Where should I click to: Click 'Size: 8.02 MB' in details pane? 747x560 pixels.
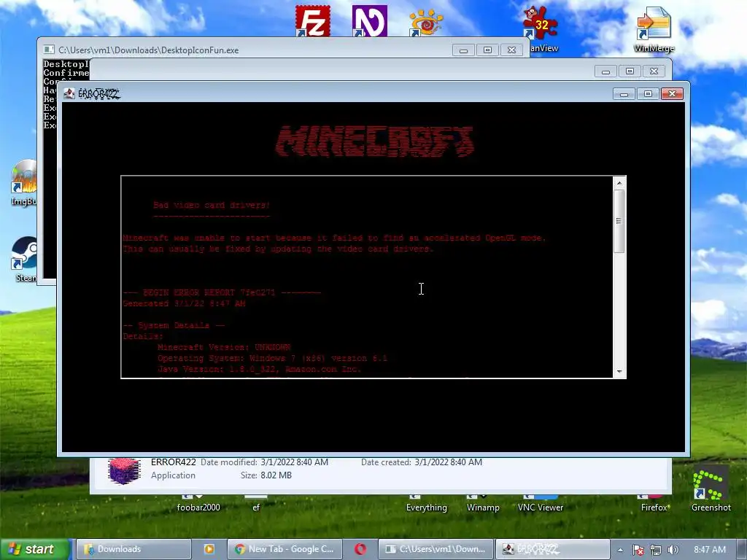(x=266, y=475)
